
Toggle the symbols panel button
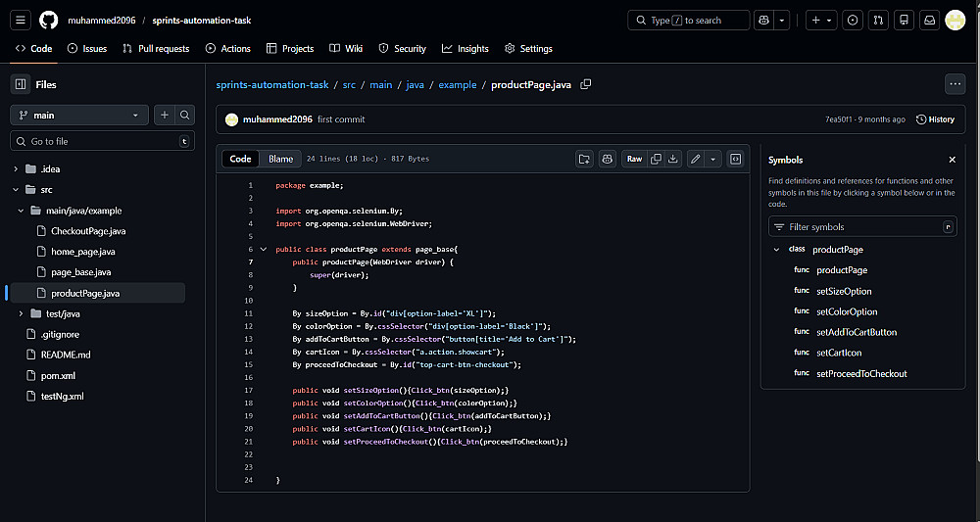click(x=735, y=159)
